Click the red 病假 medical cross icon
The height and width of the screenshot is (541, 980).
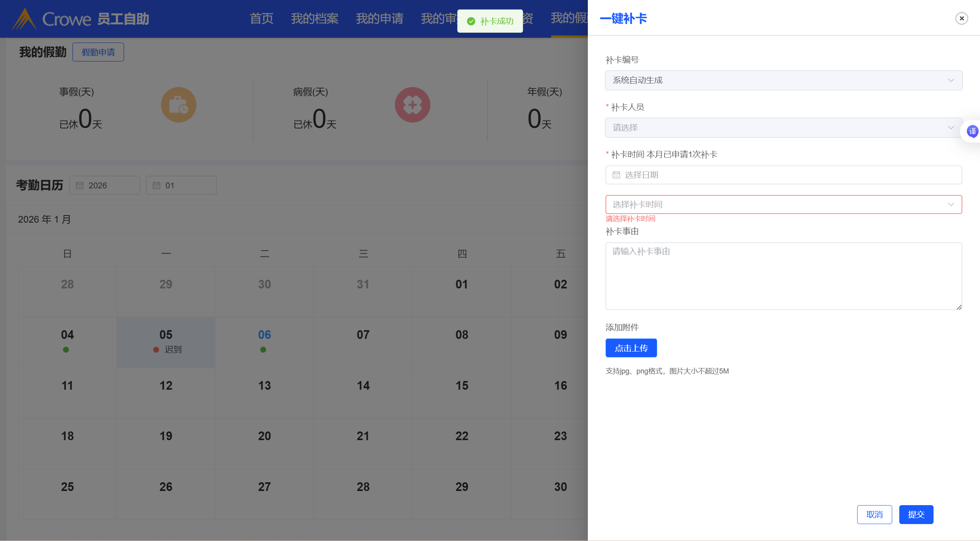pos(412,105)
